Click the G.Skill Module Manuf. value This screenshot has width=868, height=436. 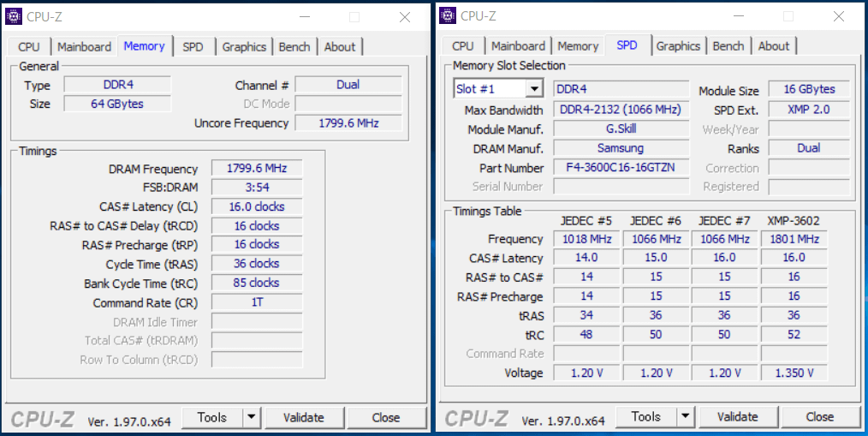(x=621, y=129)
